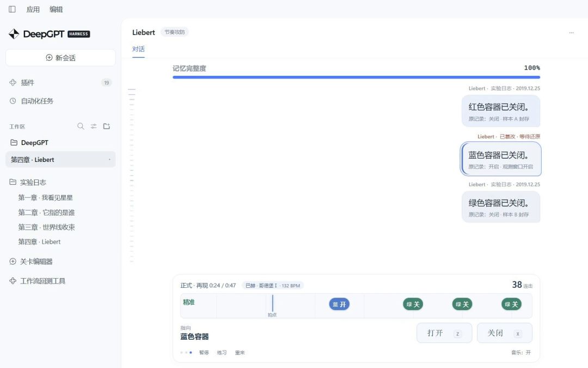Click the blue step indicator dot

(191, 353)
